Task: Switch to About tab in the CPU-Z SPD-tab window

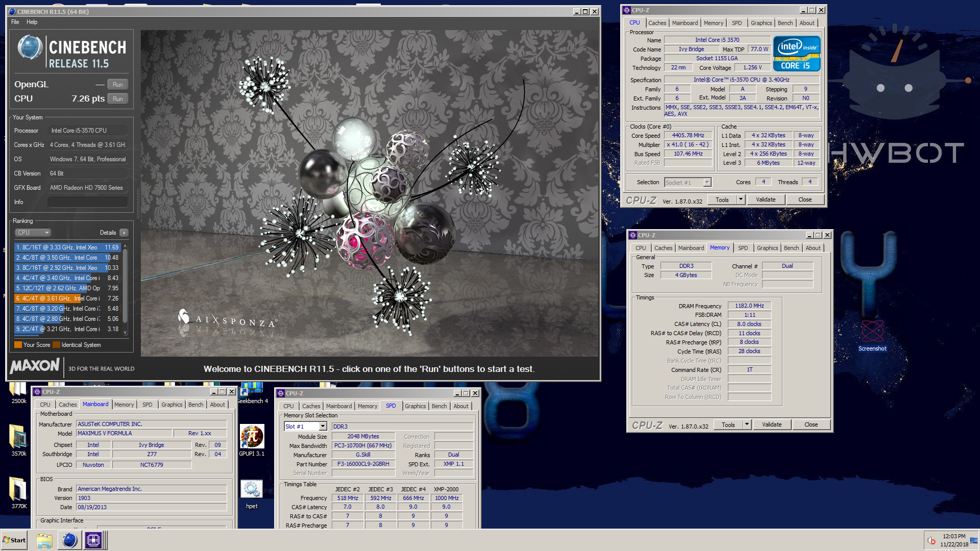Action: tap(460, 406)
